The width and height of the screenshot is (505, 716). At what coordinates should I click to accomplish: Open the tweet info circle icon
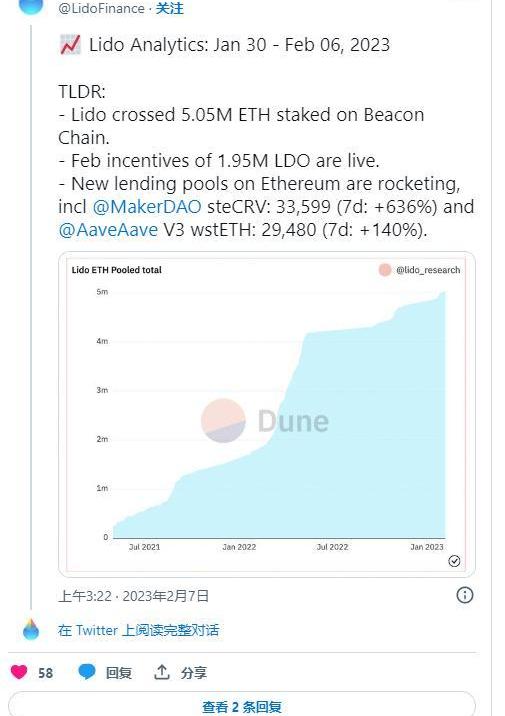pos(465,595)
